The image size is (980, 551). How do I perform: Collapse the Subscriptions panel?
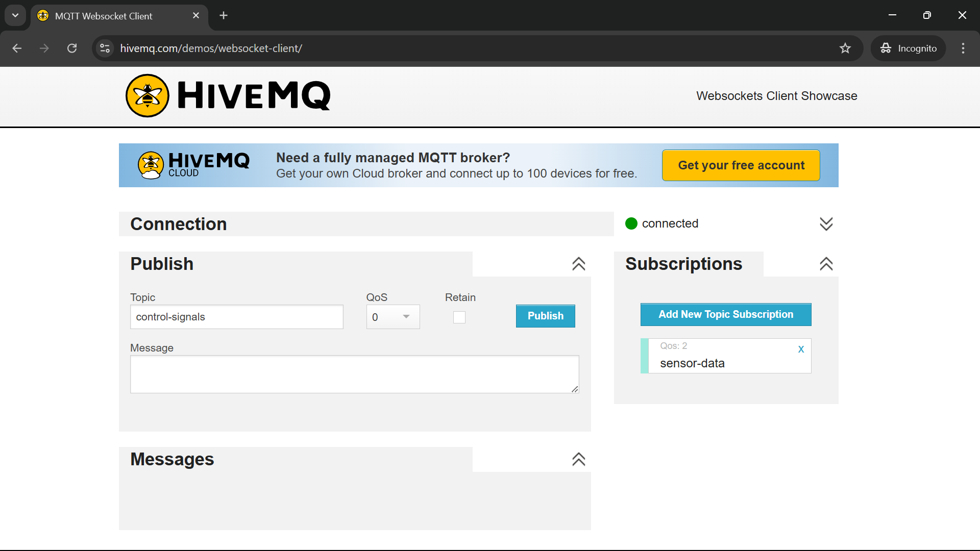826,264
